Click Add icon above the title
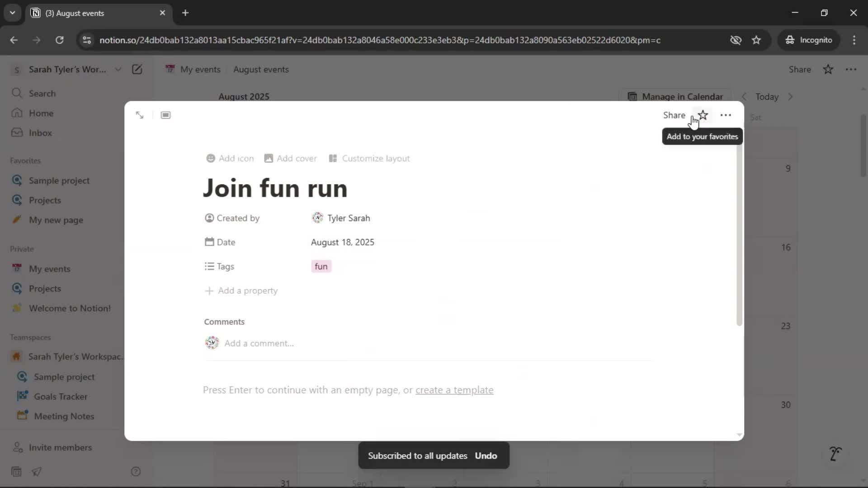 point(230,159)
